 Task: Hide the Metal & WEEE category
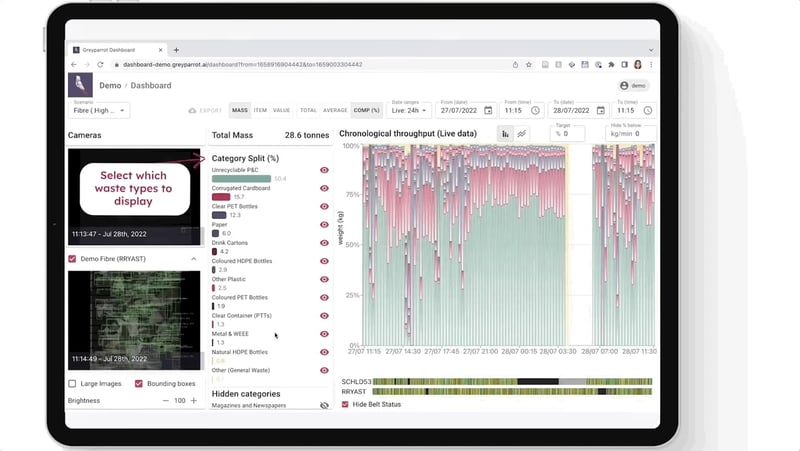[x=324, y=334]
